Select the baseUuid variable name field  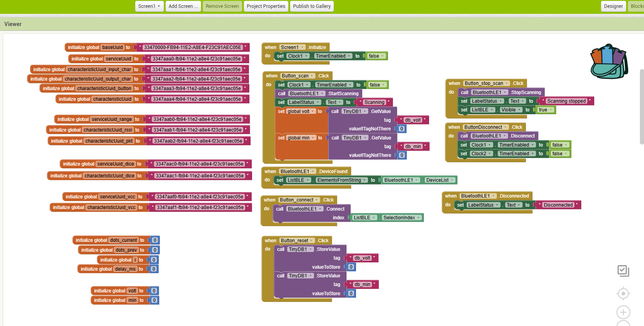(113, 47)
